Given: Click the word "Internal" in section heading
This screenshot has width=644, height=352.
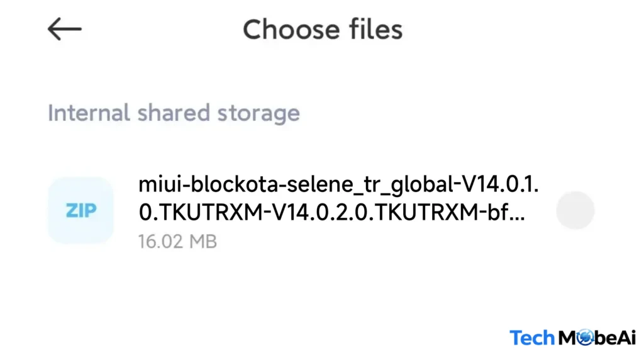Looking at the screenshot, I should coord(90,113).
